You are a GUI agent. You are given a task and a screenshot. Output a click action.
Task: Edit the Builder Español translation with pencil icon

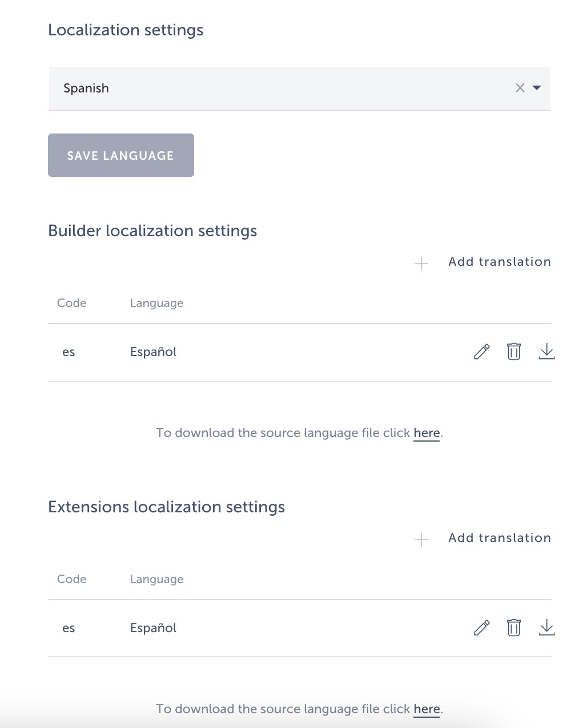tap(481, 351)
